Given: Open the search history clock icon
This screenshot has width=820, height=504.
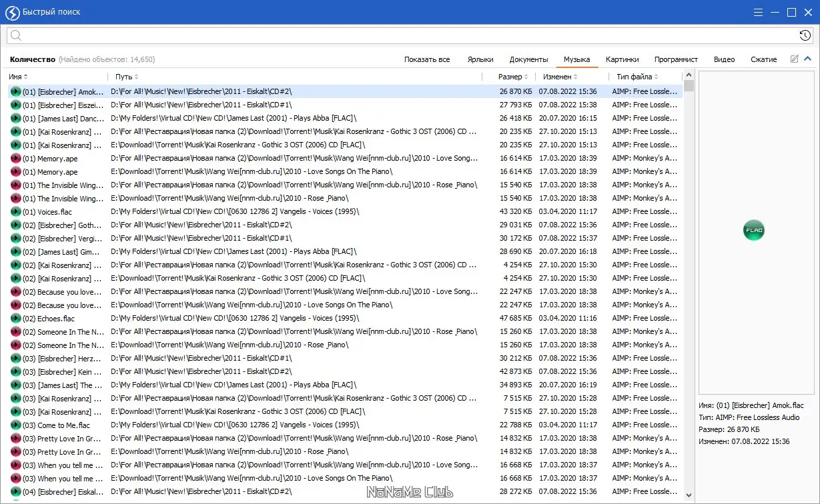Looking at the screenshot, I should point(805,36).
